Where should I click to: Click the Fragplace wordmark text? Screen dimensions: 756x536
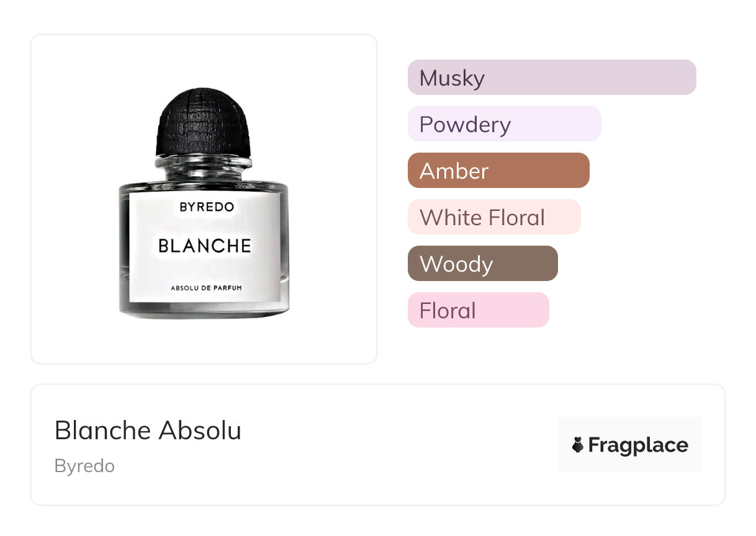(638, 445)
